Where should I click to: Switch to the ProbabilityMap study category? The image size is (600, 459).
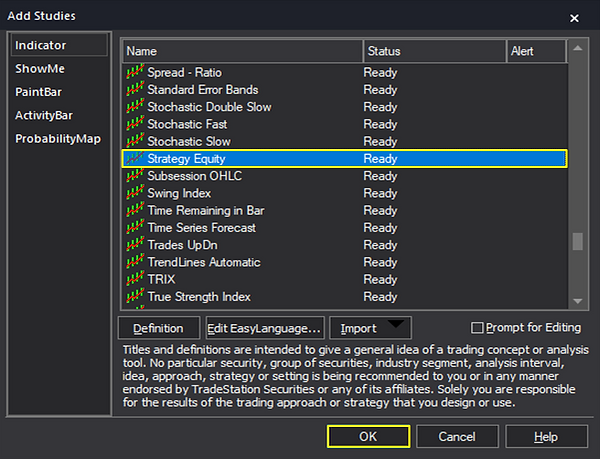[58, 138]
